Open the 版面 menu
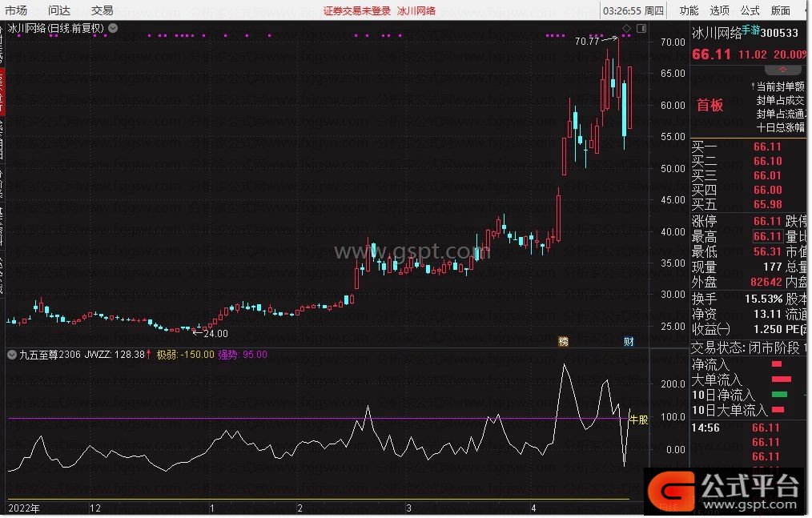Viewport: 812px width, 518px height. point(781,10)
